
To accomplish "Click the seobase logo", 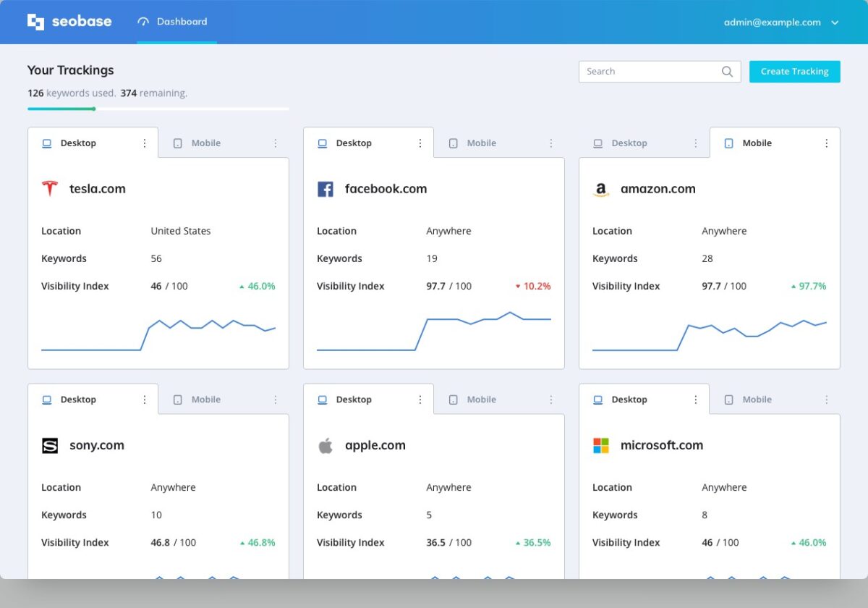I will [x=69, y=22].
